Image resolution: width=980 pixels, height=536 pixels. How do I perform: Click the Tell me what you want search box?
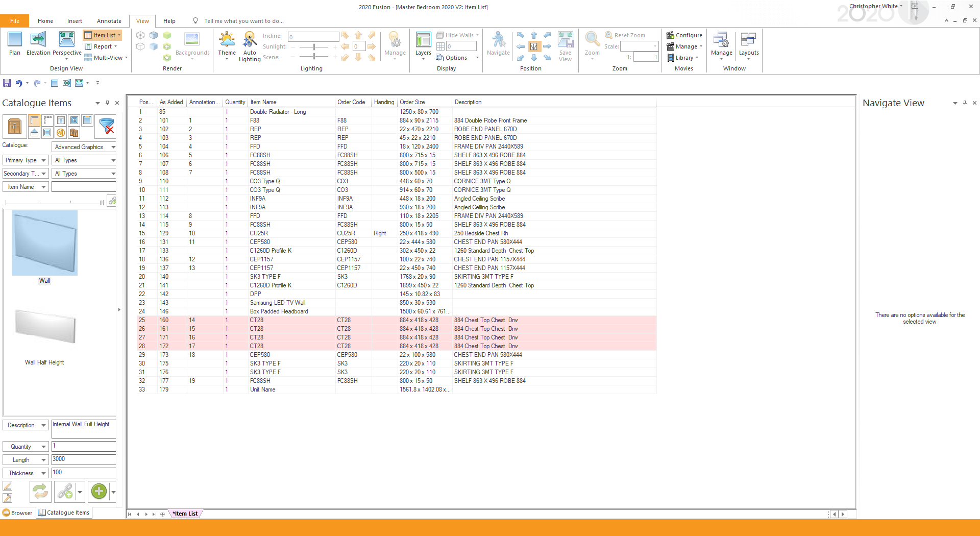pos(244,21)
